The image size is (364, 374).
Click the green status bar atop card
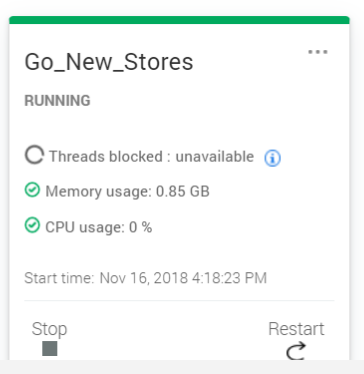click(179, 20)
